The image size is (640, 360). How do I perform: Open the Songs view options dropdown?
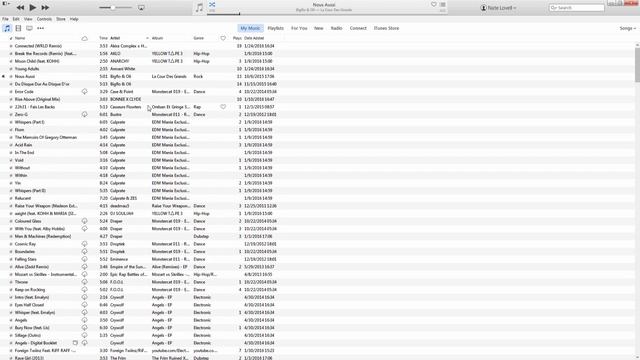point(627,29)
